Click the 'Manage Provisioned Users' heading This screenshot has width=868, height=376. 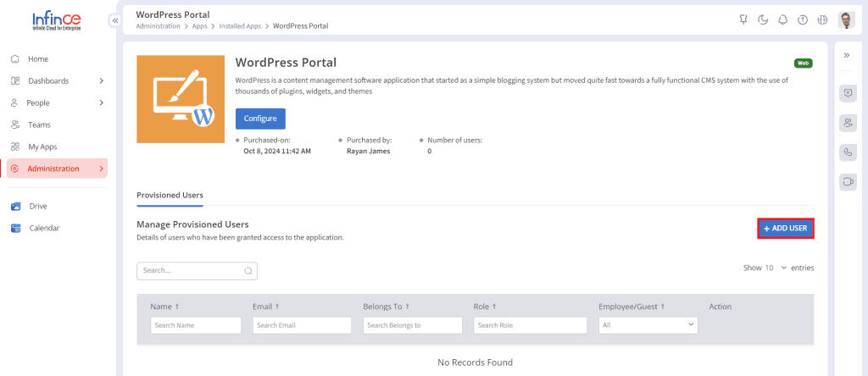click(192, 224)
